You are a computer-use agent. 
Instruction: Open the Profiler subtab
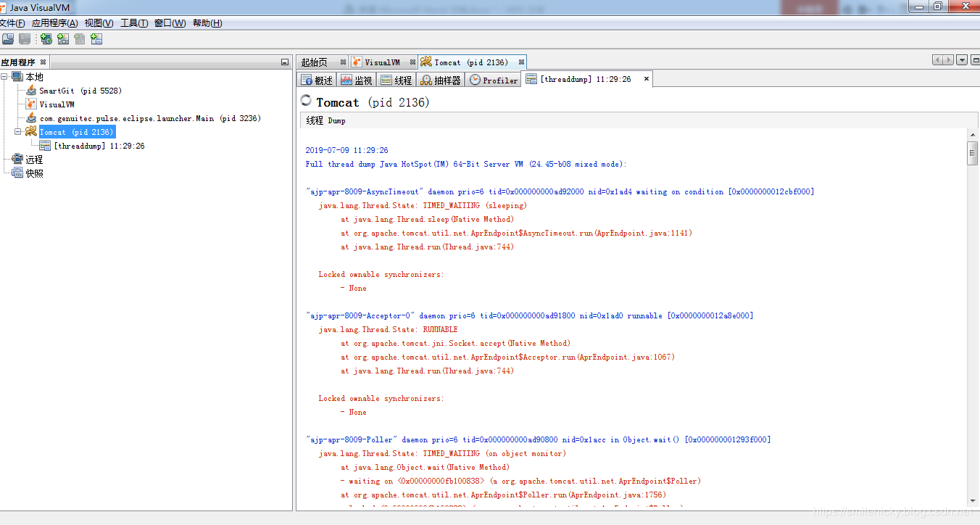pos(494,80)
